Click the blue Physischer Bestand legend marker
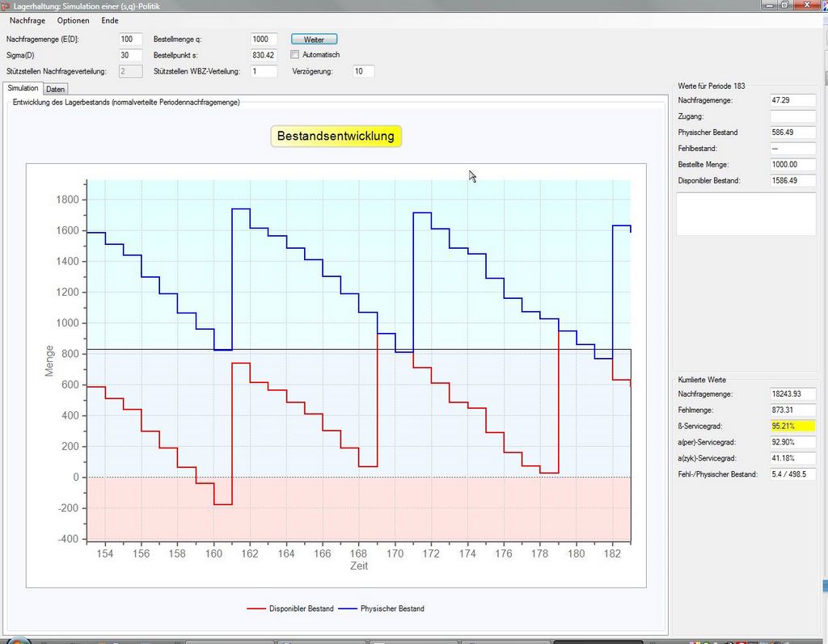 point(348,608)
